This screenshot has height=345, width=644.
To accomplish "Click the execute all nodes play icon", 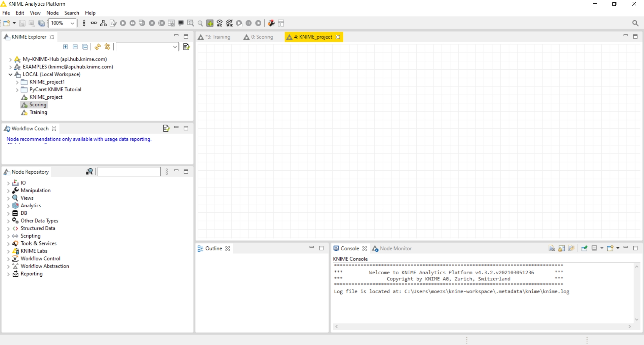I will point(132,23).
